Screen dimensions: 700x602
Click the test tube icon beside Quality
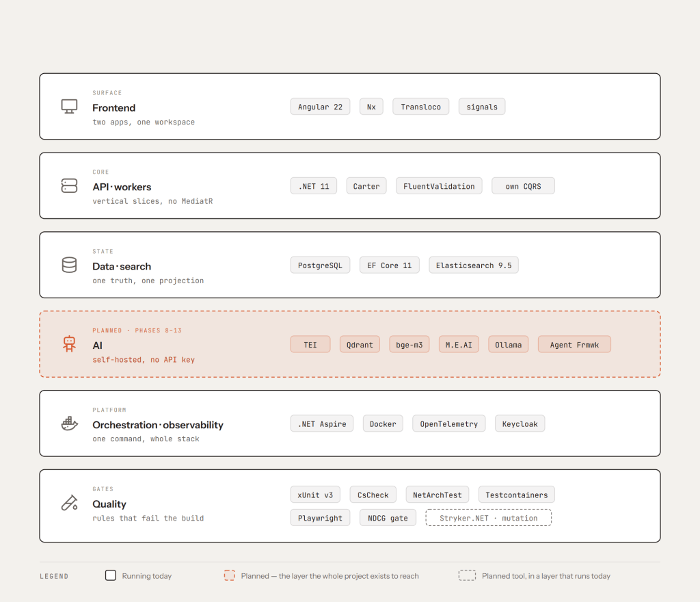click(x=69, y=503)
